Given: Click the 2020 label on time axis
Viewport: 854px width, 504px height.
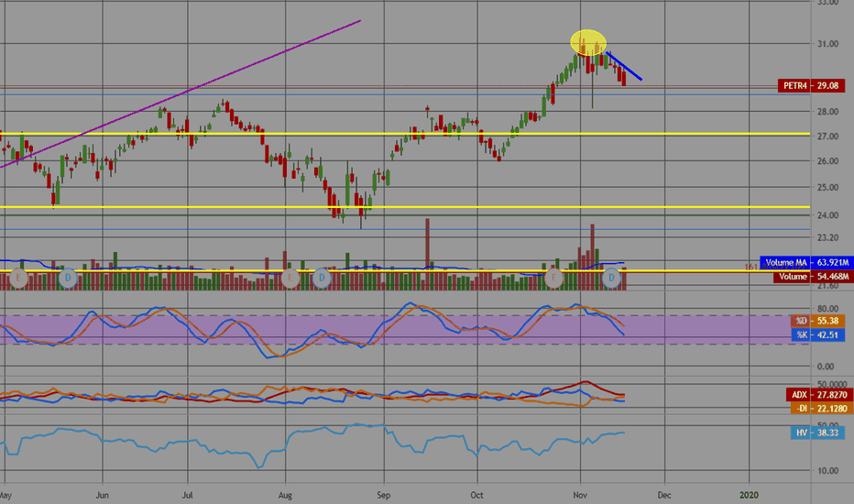Looking at the screenshot, I should (749, 495).
